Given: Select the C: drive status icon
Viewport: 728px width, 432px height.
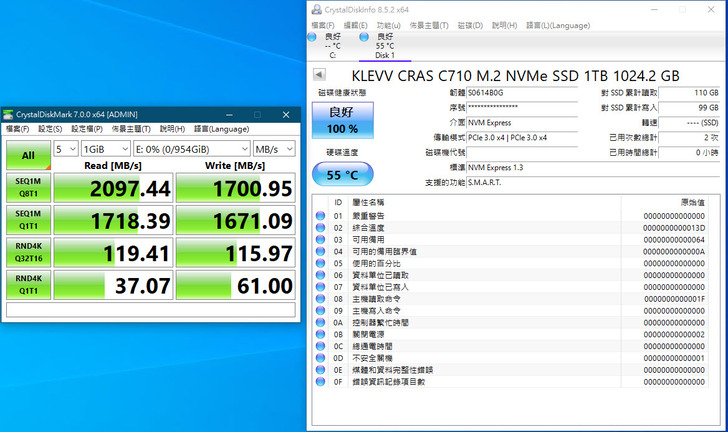Looking at the screenshot, I should (333, 36).
